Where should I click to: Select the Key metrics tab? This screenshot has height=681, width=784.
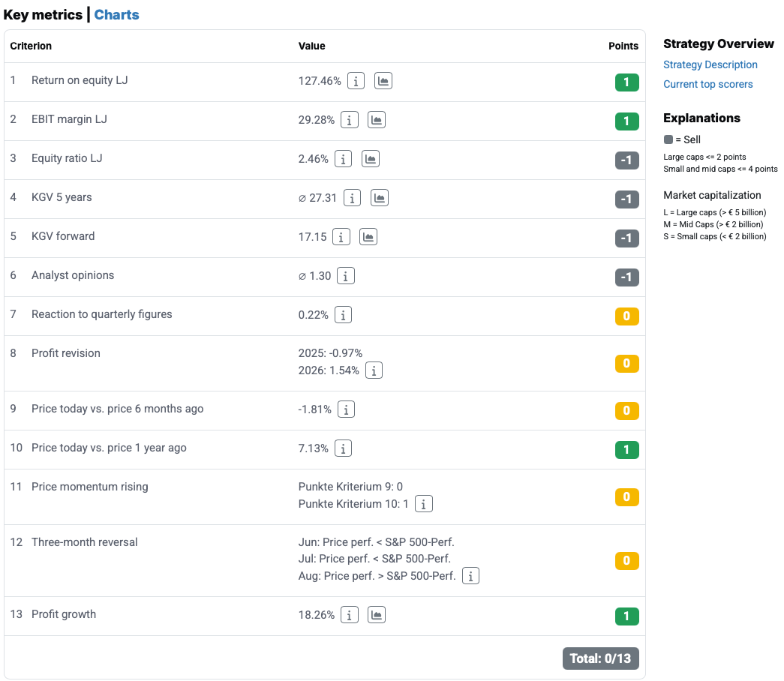click(43, 15)
